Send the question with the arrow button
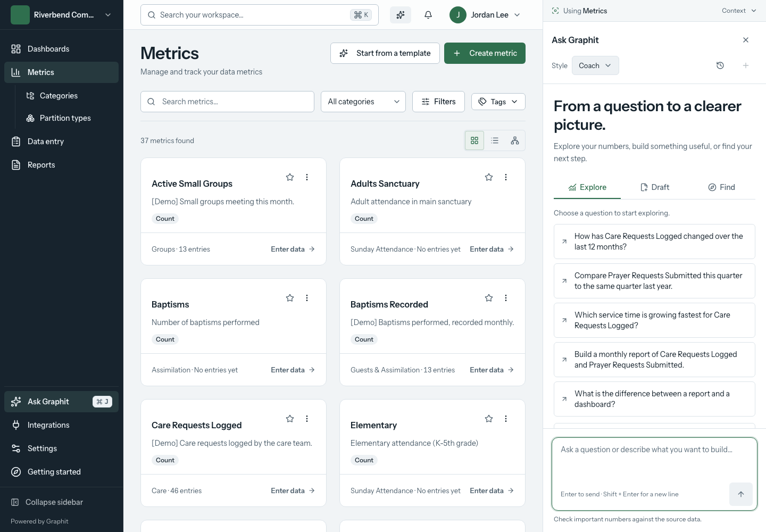The image size is (766, 532). (x=741, y=494)
